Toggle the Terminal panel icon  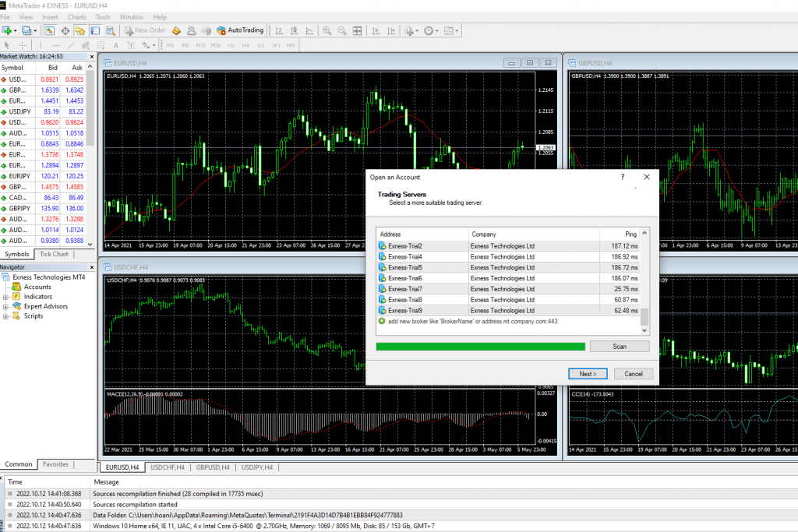coord(95,30)
